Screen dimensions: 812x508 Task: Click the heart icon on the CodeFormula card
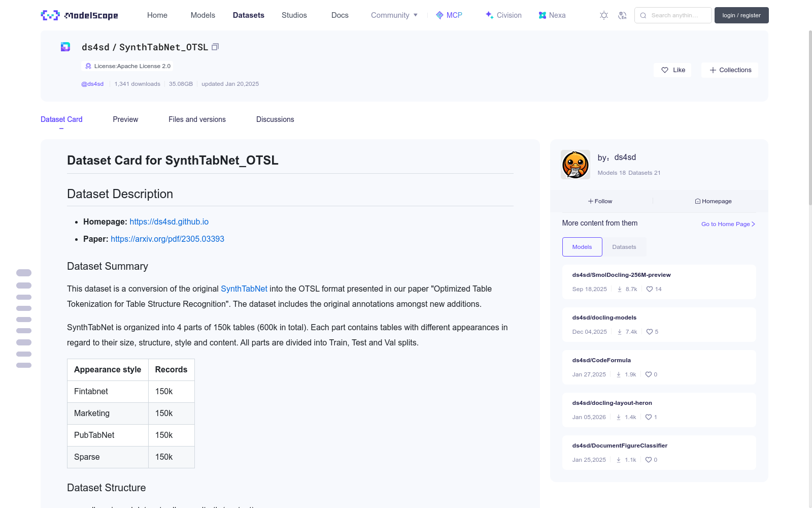(649, 374)
